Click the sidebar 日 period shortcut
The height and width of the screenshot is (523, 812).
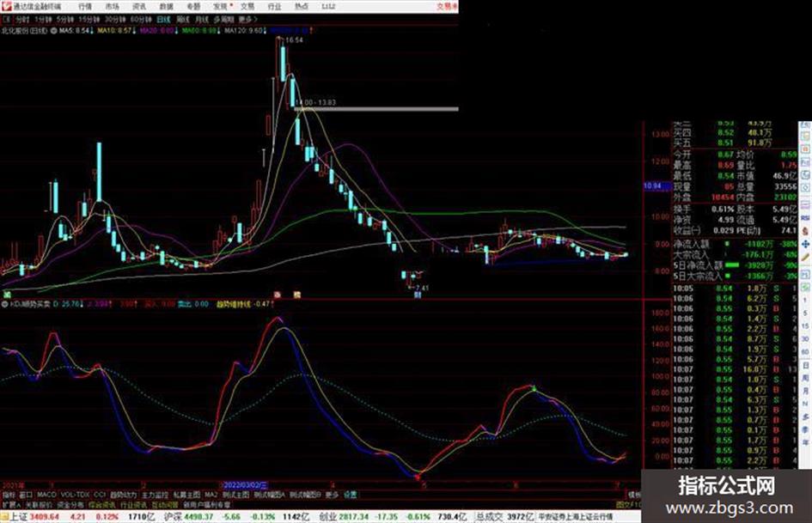coord(805,365)
